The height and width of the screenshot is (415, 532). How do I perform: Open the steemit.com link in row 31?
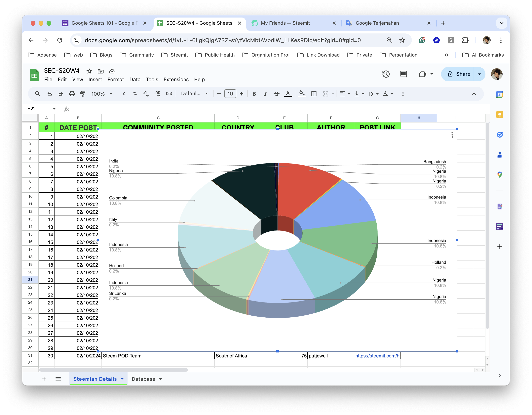[377, 356]
